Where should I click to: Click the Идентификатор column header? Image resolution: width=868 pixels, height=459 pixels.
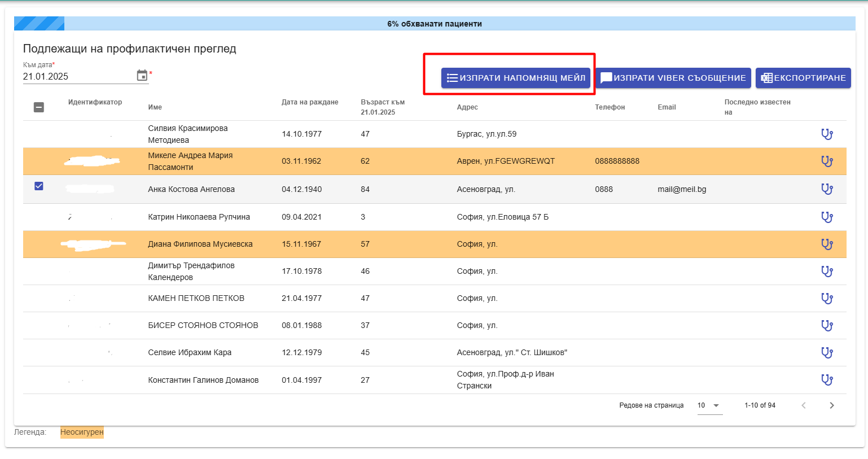click(x=95, y=102)
